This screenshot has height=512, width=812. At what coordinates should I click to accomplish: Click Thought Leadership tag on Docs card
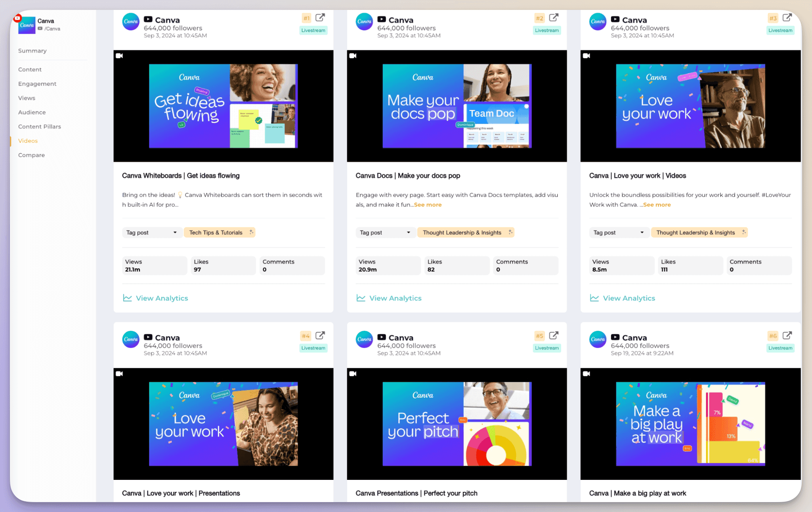coord(466,232)
